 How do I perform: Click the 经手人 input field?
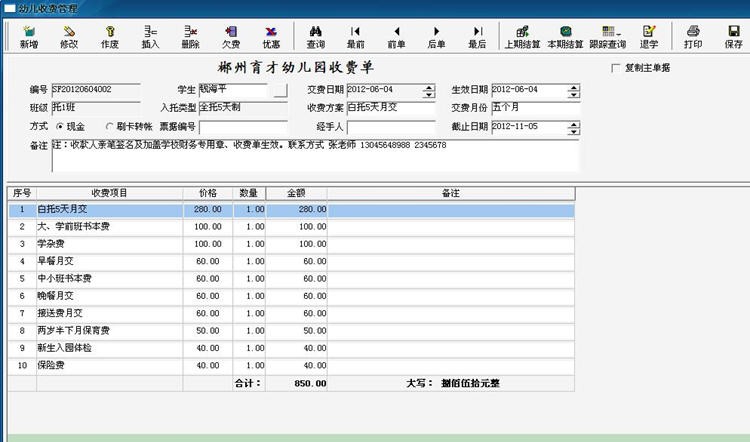(x=391, y=127)
